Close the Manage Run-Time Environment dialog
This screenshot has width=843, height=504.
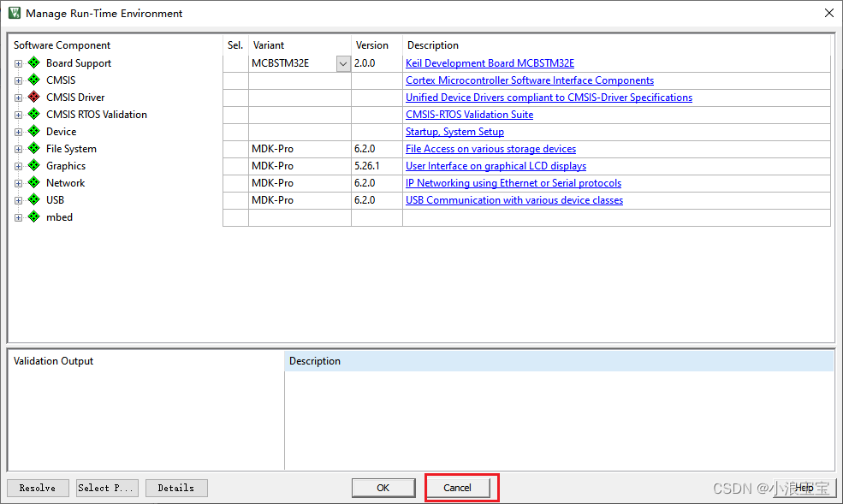[829, 13]
